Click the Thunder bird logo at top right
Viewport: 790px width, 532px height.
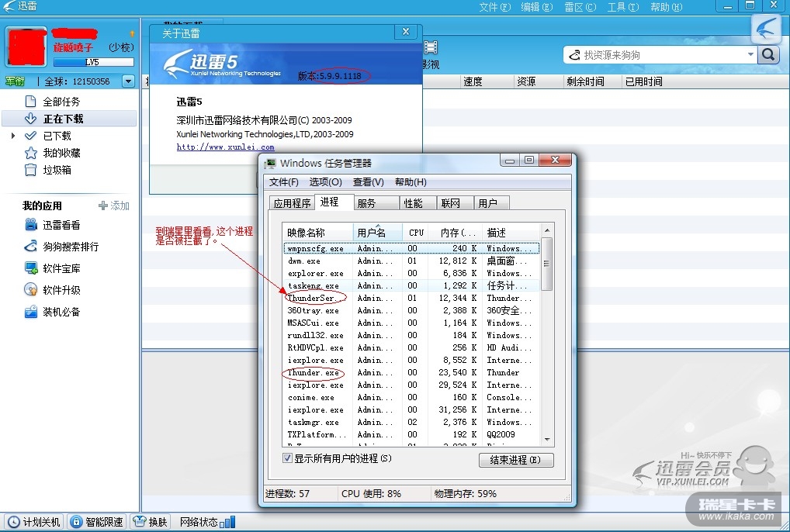pyautogui.click(x=766, y=29)
